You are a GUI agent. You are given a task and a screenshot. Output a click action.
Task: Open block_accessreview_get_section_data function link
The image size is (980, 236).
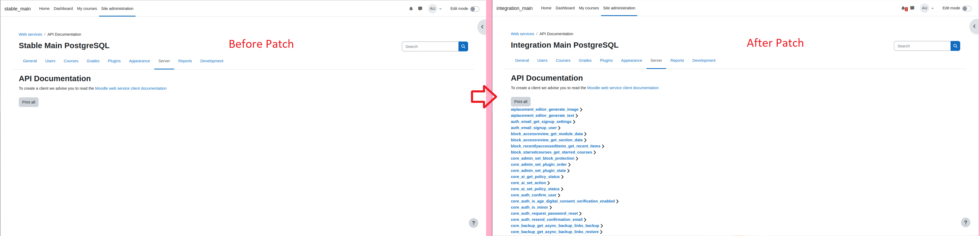click(547, 140)
